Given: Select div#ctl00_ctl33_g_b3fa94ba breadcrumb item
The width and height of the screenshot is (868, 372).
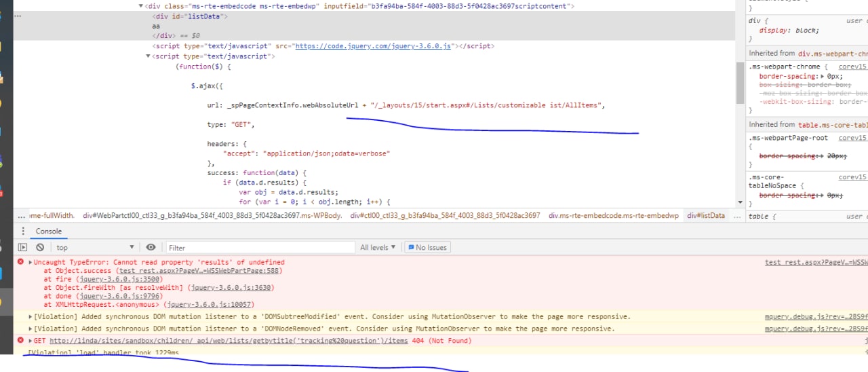Looking at the screenshot, I should (445, 216).
